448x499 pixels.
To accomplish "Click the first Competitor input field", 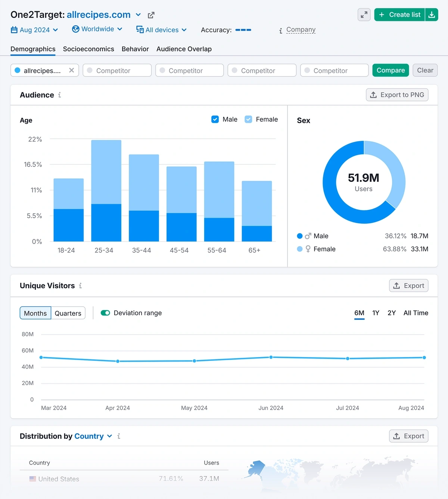I will coord(117,70).
